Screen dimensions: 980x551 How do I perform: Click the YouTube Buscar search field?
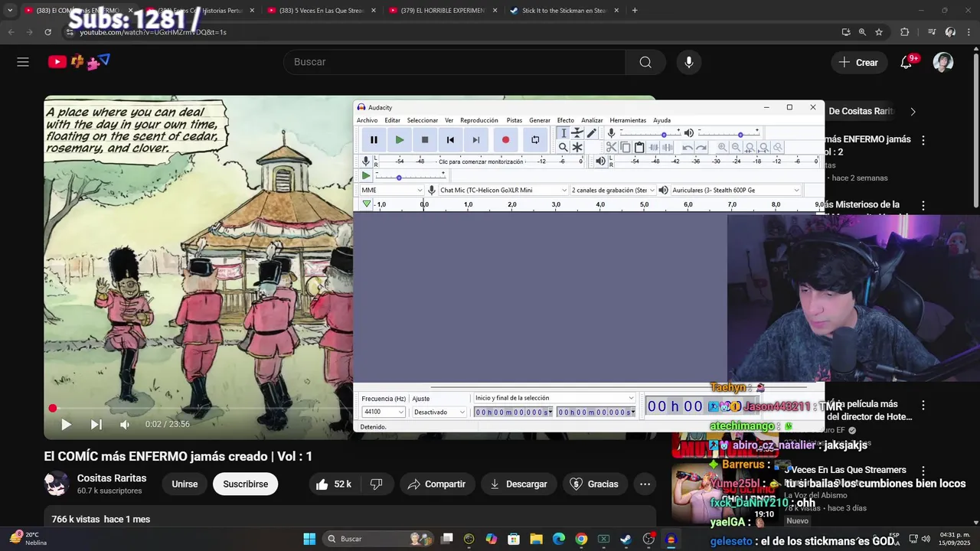454,62
